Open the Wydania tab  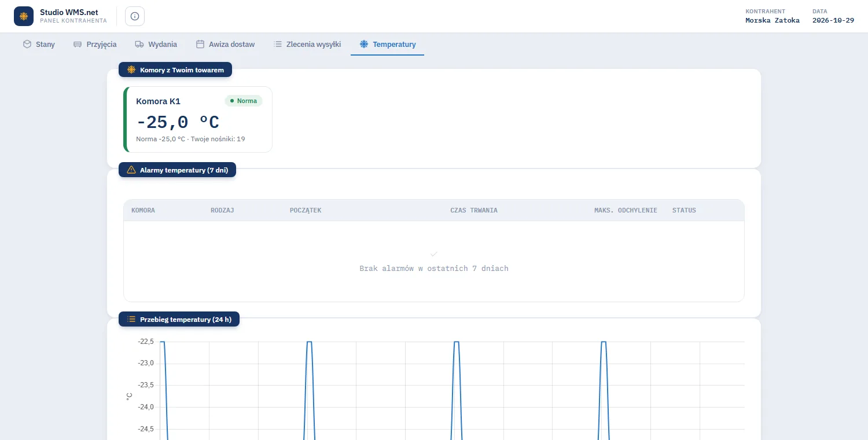pos(156,44)
